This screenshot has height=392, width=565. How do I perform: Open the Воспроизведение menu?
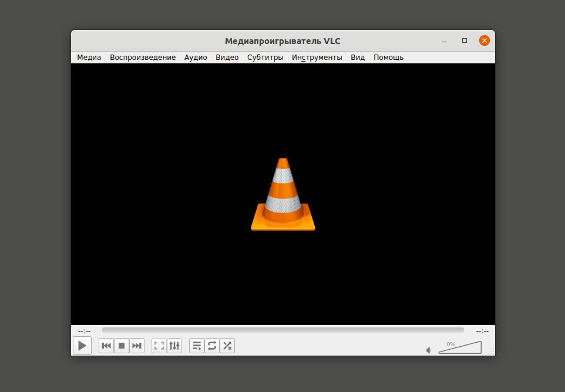[x=143, y=58]
